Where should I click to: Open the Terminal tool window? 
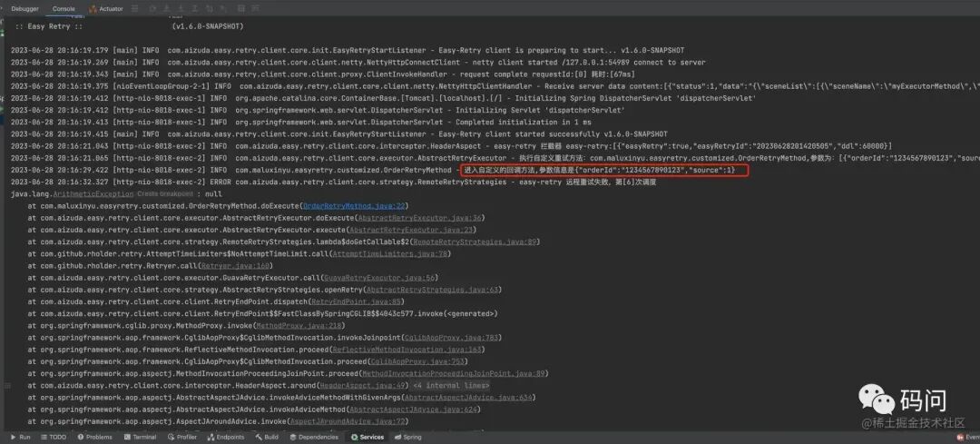point(140,437)
